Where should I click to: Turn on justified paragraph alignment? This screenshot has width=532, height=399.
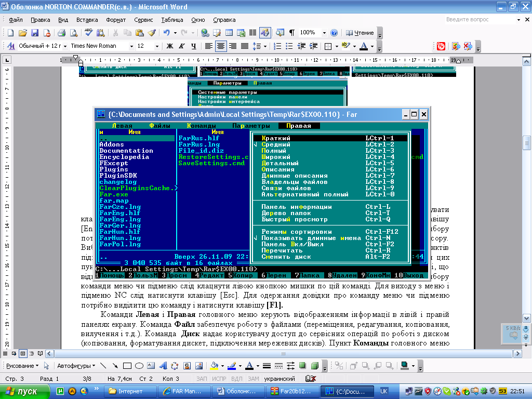point(245,46)
